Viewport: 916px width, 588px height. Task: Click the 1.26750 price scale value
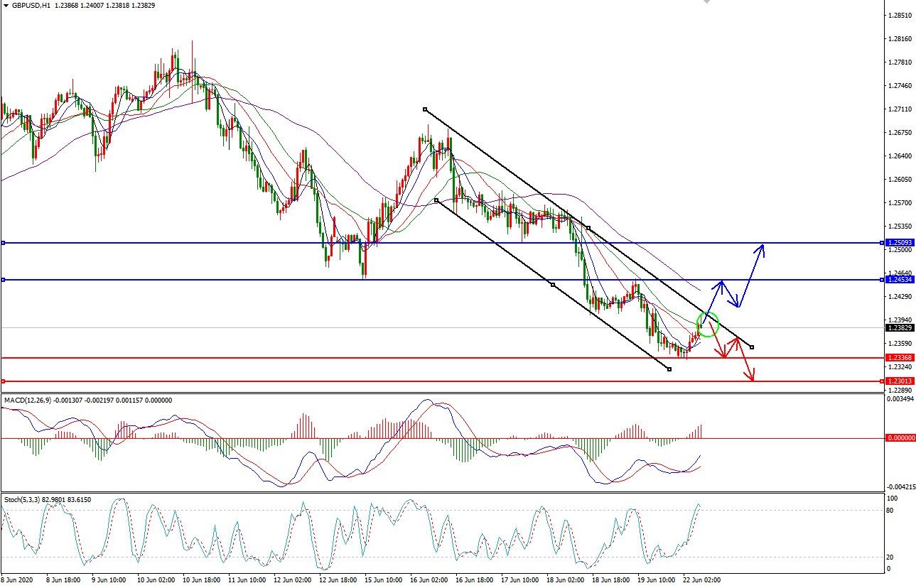900,133
